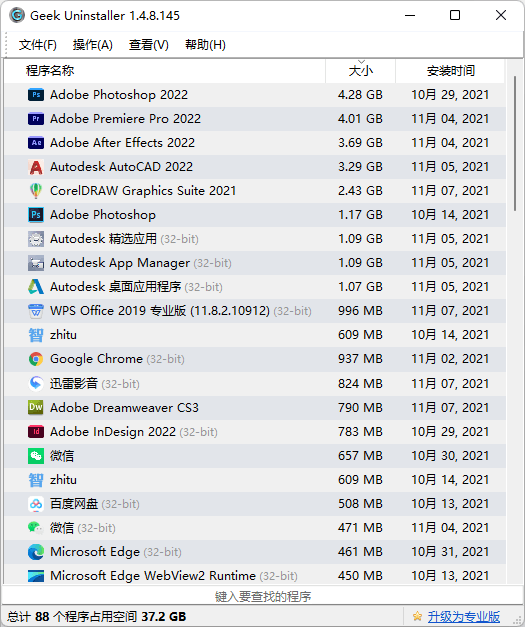Click the Adobe After Effects 2022 icon

point(36,143)
